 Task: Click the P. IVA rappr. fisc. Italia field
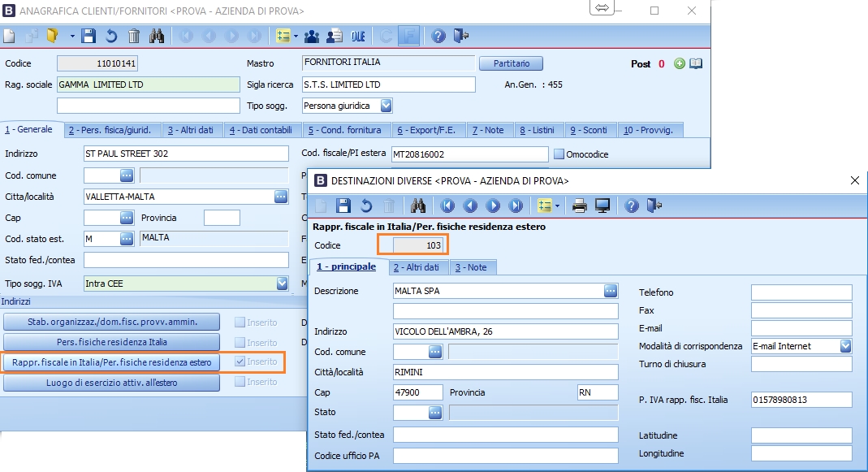pyautogui.click(x=801, y=400)
